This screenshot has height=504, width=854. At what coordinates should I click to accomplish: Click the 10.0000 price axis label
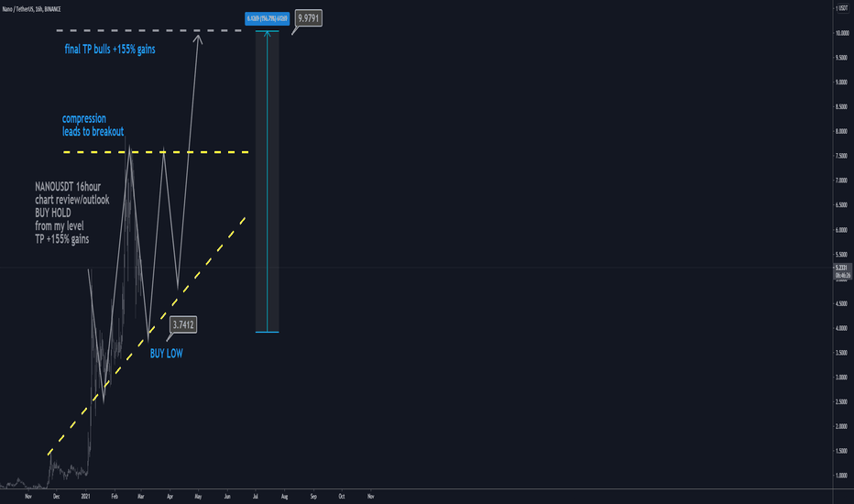click(842, 33)
